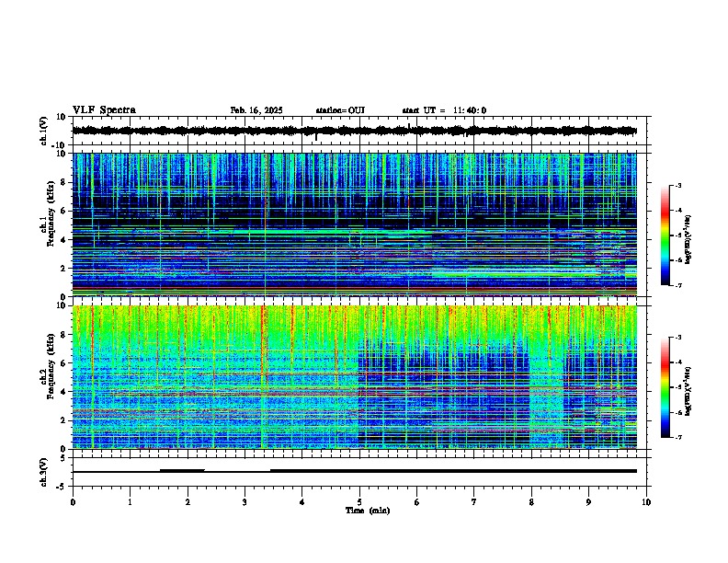
Task: Click the "10" tick on the time axis
Action: 646,502
